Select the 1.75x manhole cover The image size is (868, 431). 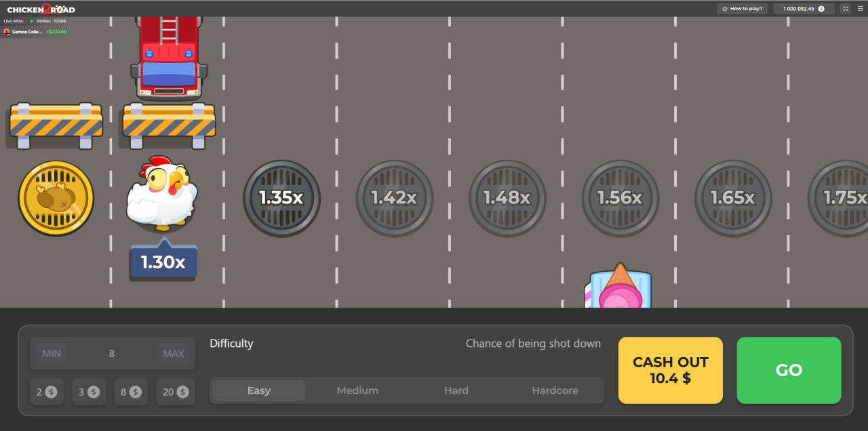pyautogui.click(x=838, y=198)
